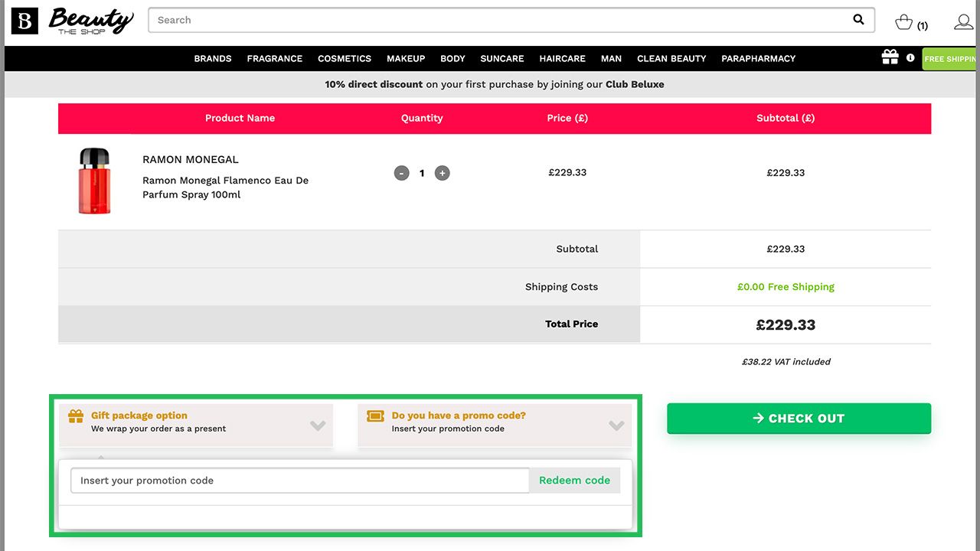Click the gift box icon in the navigation bar
980x551 pixels.
click(x=890, y=57)
